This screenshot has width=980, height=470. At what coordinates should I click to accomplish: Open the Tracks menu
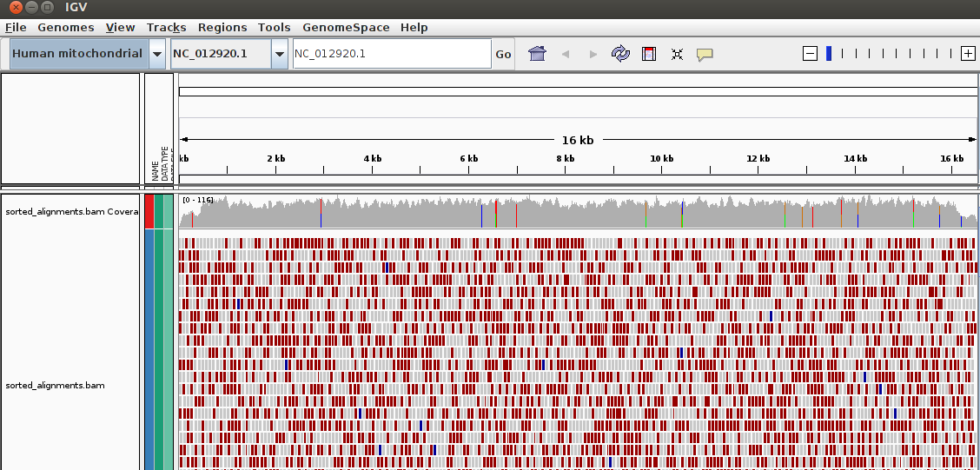coord(166,27)
